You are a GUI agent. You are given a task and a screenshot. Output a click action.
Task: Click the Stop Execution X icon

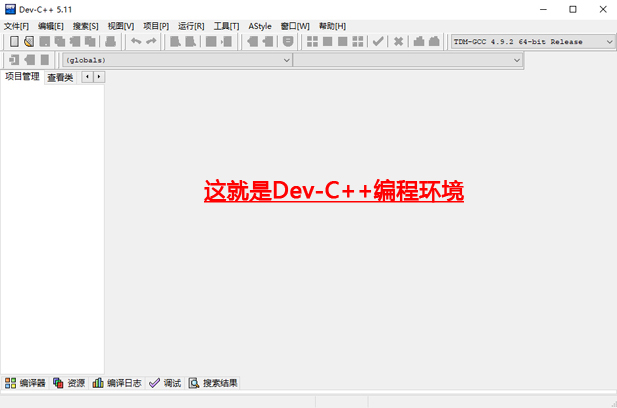(x=398, y=41)
